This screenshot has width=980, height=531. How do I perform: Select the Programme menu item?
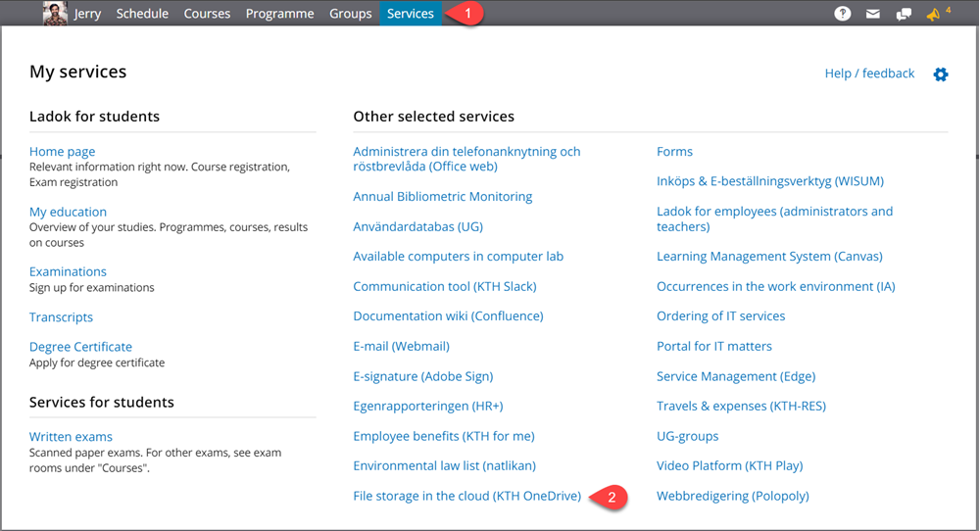[279, 14]
